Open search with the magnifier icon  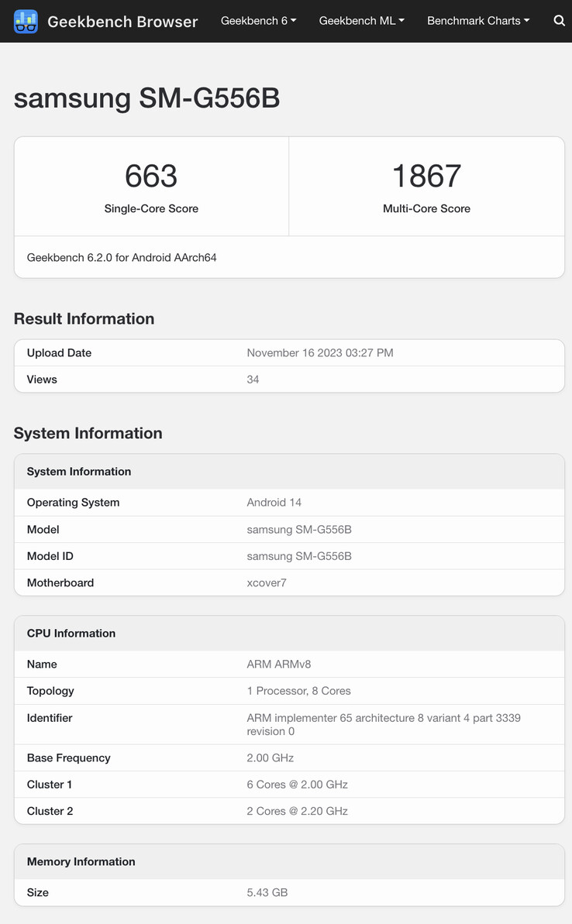[x=559, y=21]
